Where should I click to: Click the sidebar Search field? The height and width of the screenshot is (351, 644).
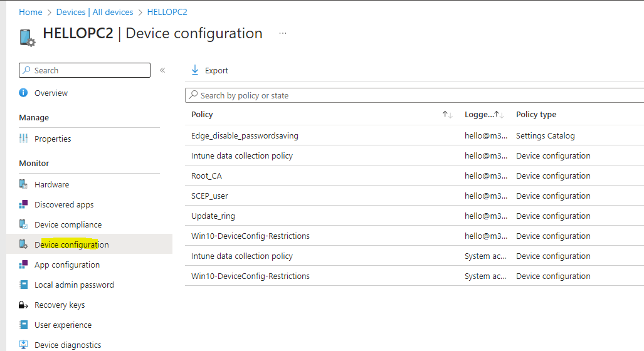[85, 70]
